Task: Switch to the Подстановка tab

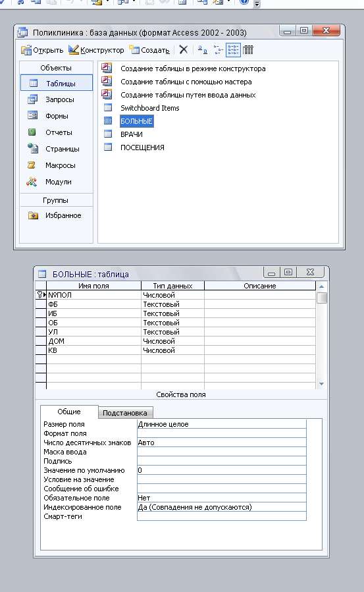Action: 125,413
